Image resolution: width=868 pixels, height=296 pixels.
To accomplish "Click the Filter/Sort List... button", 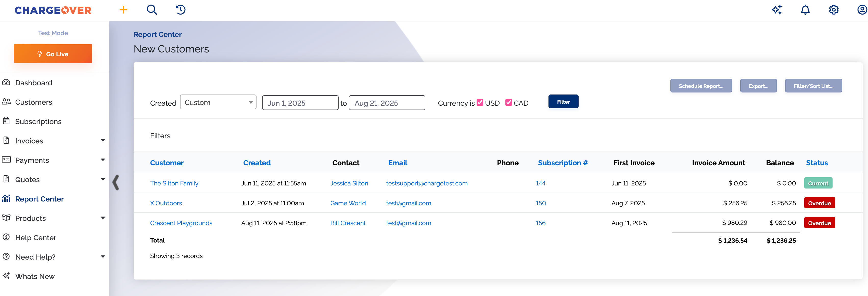I will tap(813, 86).
